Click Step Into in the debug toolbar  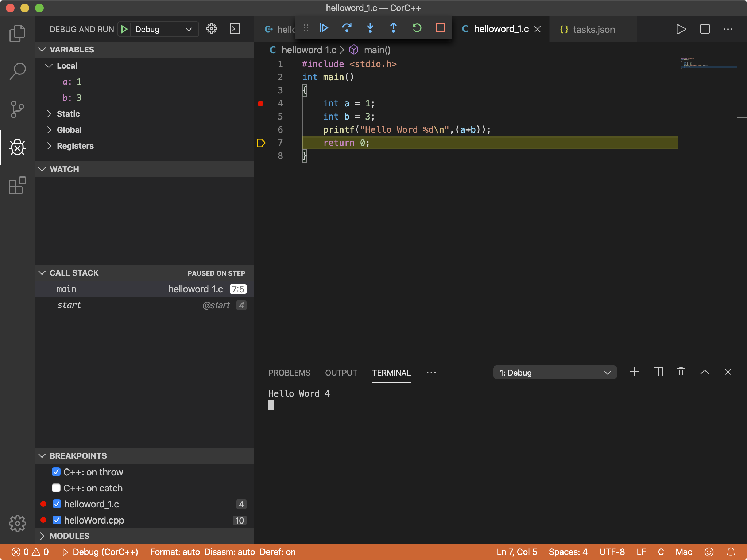click(370, 28)
